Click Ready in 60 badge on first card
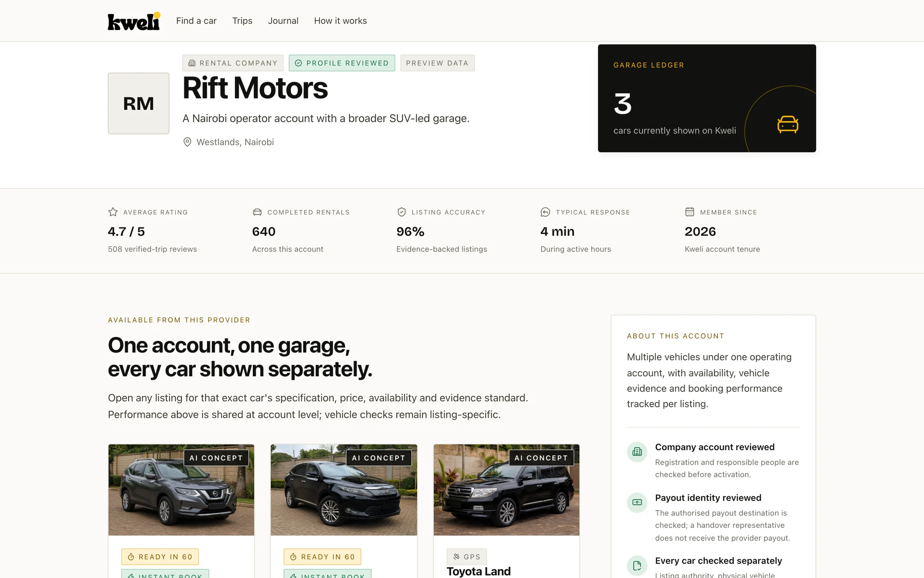This screenshot has width=924, height=578. [160, 557]
